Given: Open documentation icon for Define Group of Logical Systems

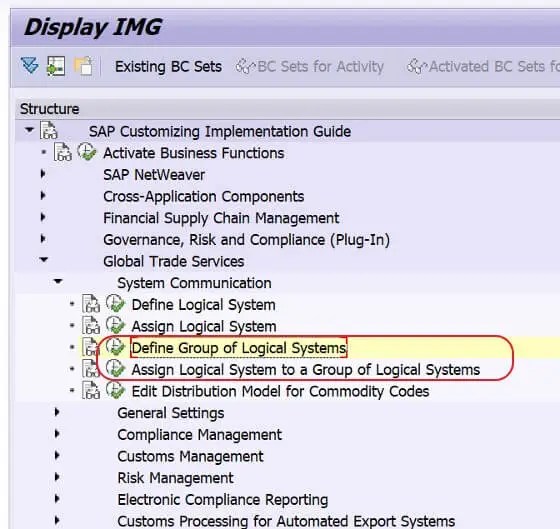Looking at the screenshot, I should pos(90,348).
